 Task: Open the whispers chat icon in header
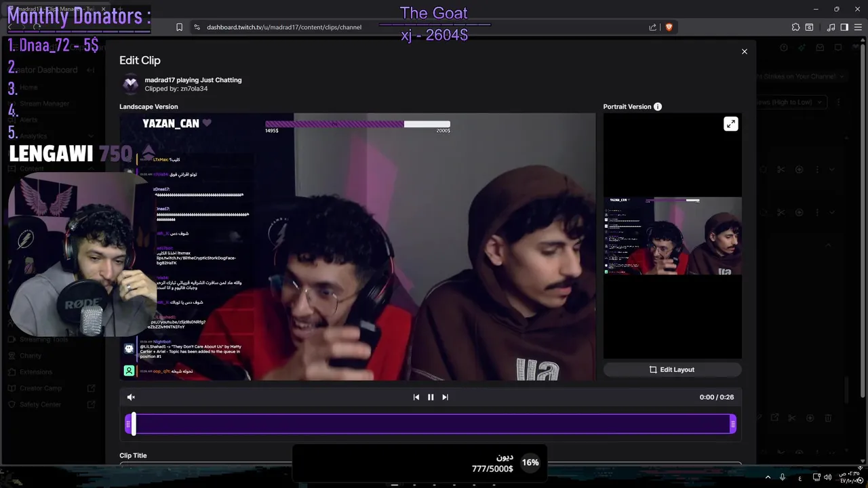click(838, 47)
